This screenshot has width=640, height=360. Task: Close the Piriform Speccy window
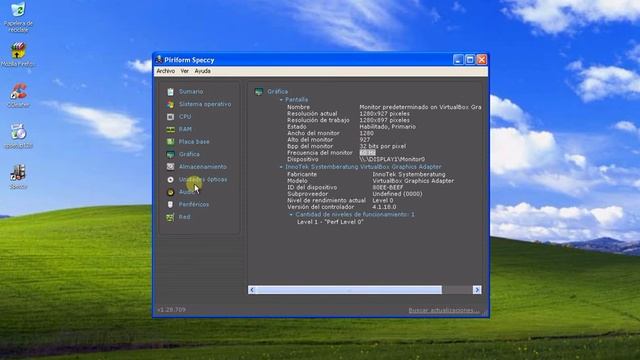tap(482, 60)
